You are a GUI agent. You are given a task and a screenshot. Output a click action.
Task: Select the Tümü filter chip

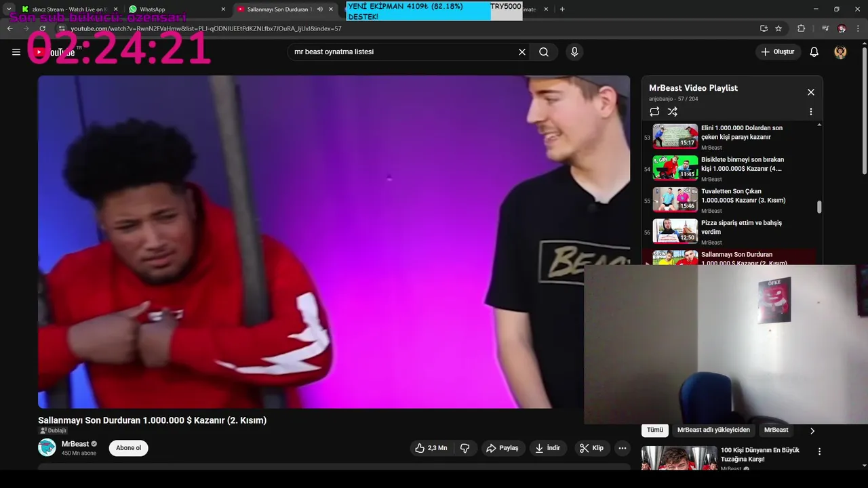(655, 430)
